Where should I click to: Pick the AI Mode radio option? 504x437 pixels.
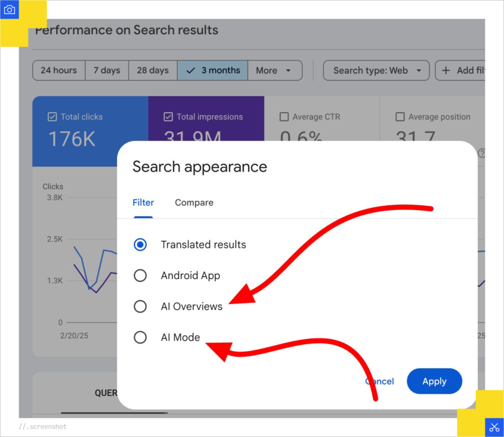click(140, 338)
